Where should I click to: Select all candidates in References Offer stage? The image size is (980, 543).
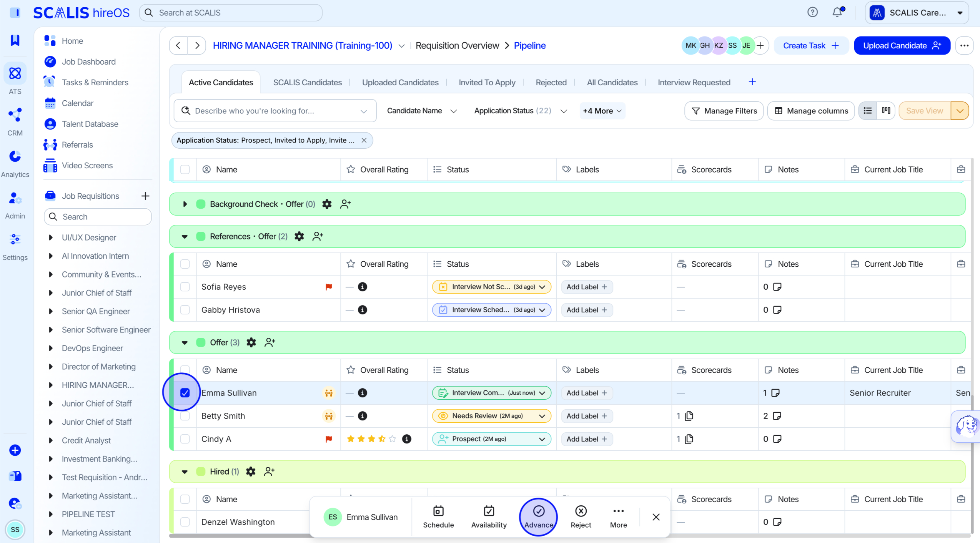pos(185,264)
